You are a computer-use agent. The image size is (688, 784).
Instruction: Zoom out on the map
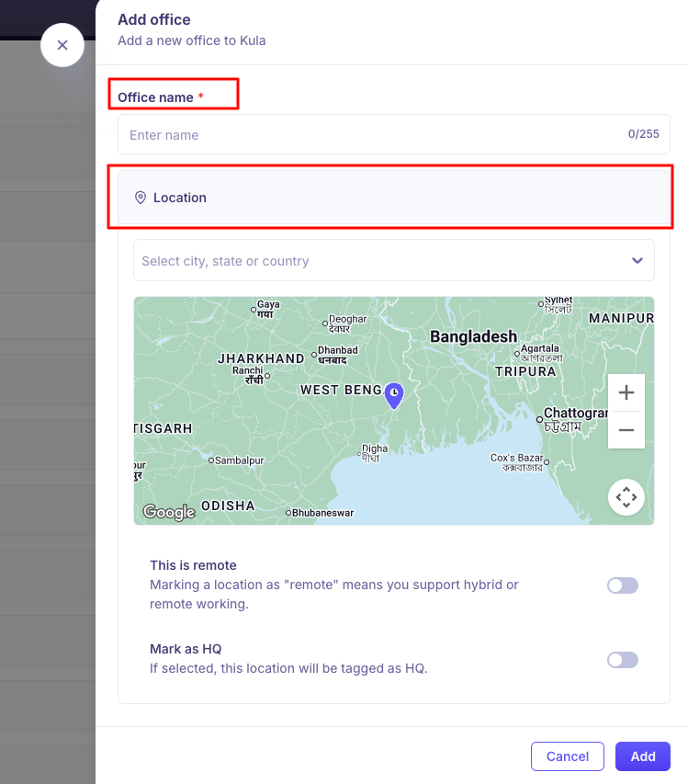pyautogui.click(x=626, y=429)
